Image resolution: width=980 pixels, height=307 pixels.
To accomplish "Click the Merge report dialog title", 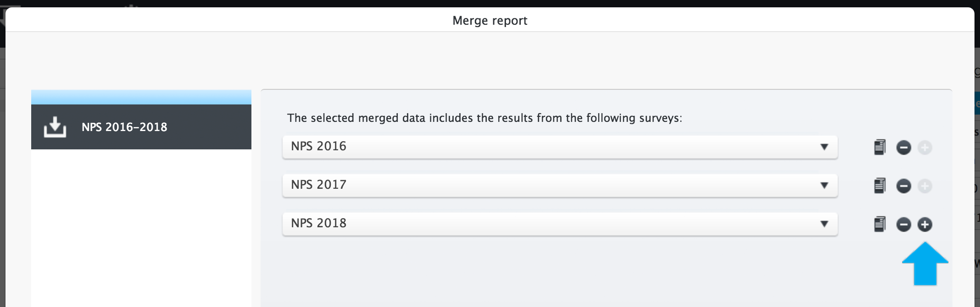I will tap(490, 21).
